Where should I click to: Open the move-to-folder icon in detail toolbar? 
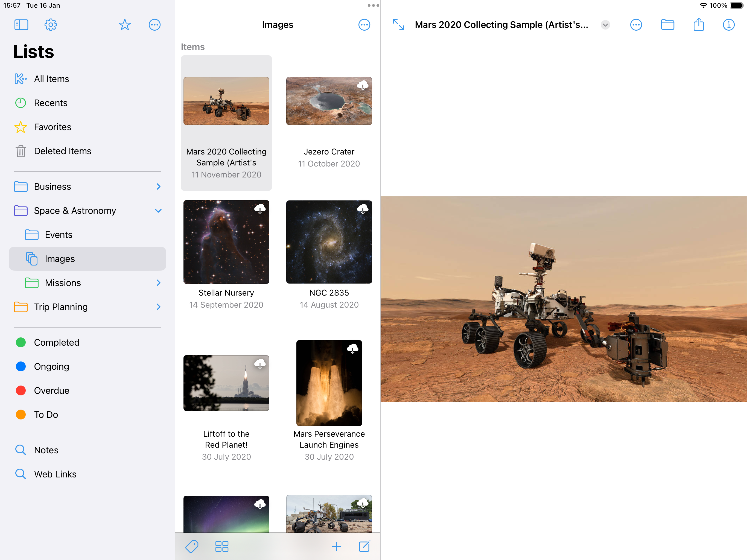click(667, 25)
